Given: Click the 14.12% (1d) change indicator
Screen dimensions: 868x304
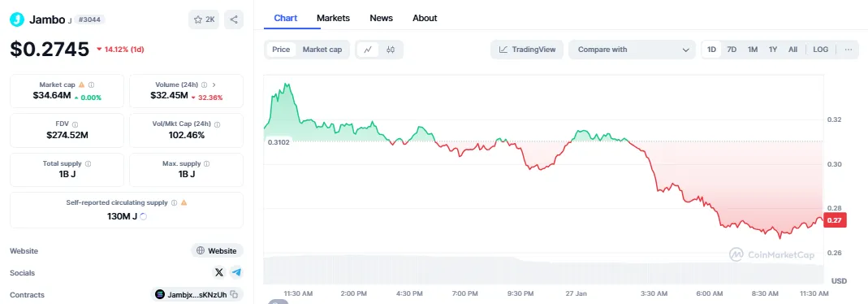Looking at the screenshot, I should click(x=120, y=50).
